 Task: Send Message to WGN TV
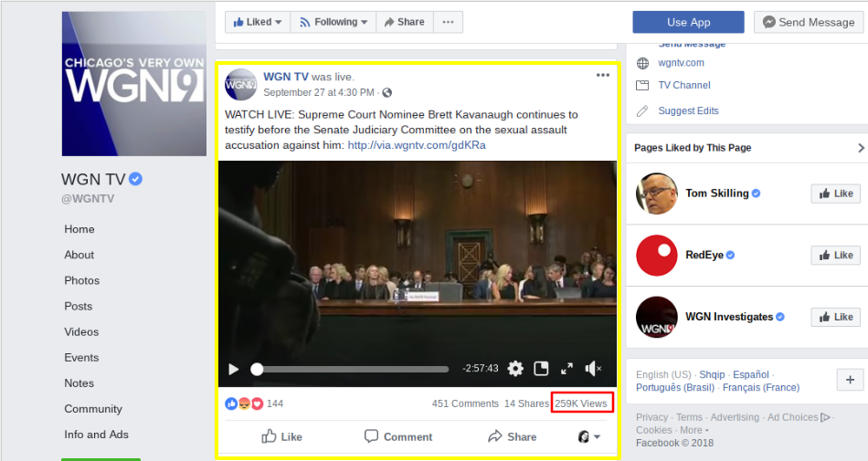809,22
